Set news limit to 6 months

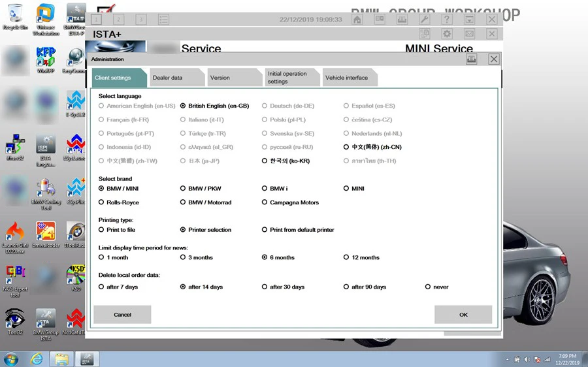coord(278,257)
